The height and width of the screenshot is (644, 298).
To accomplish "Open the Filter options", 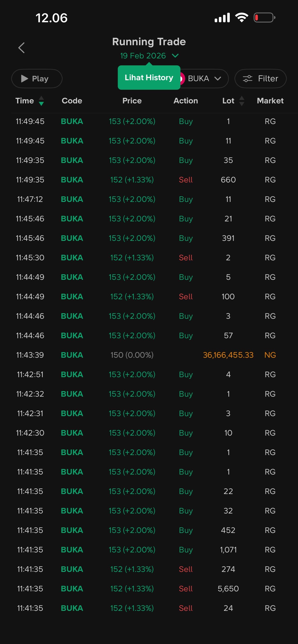I will (x=260, y=79).
